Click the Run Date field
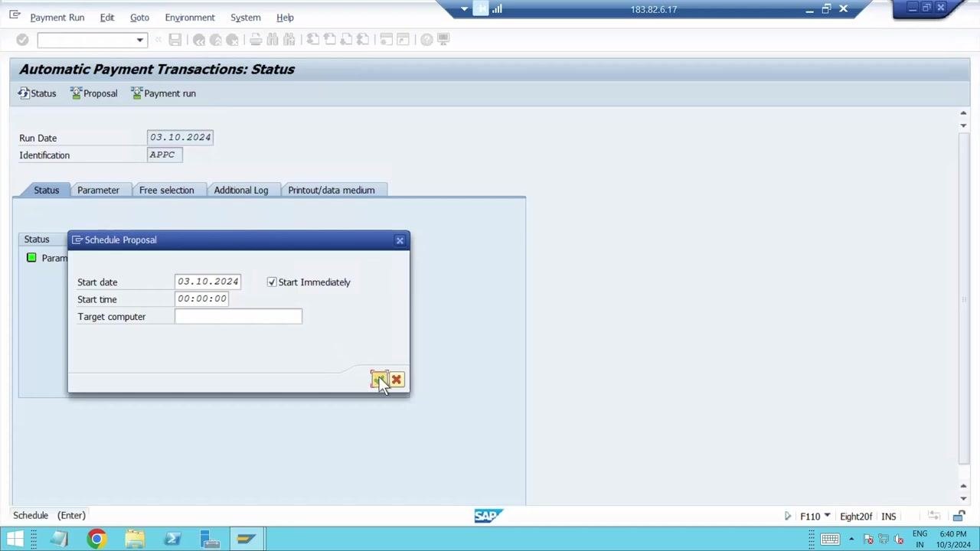Screen dimensions: 980x551 coord(180,138)
